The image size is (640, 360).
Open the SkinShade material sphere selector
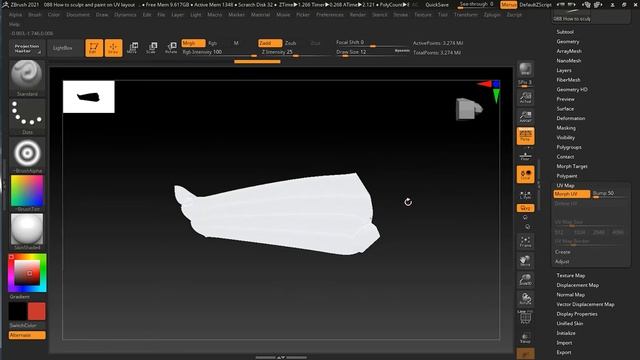click(27, 231)
